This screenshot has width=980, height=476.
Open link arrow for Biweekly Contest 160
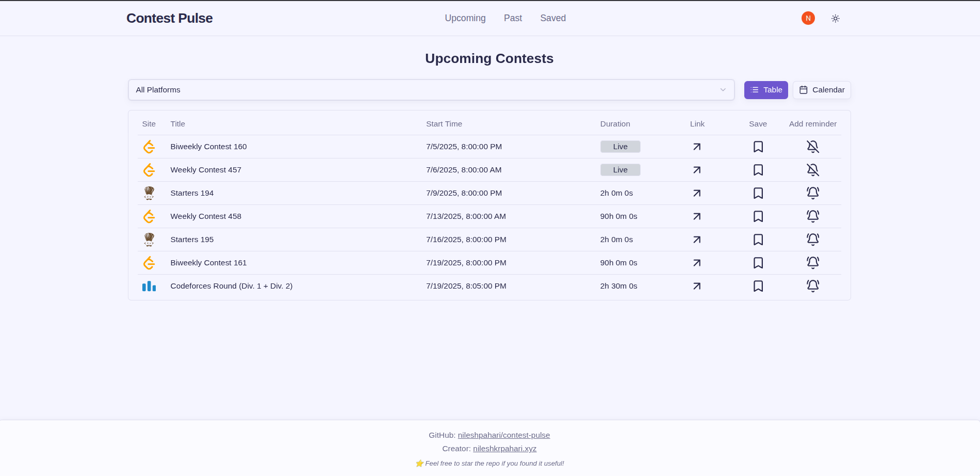tap(697, 147)
